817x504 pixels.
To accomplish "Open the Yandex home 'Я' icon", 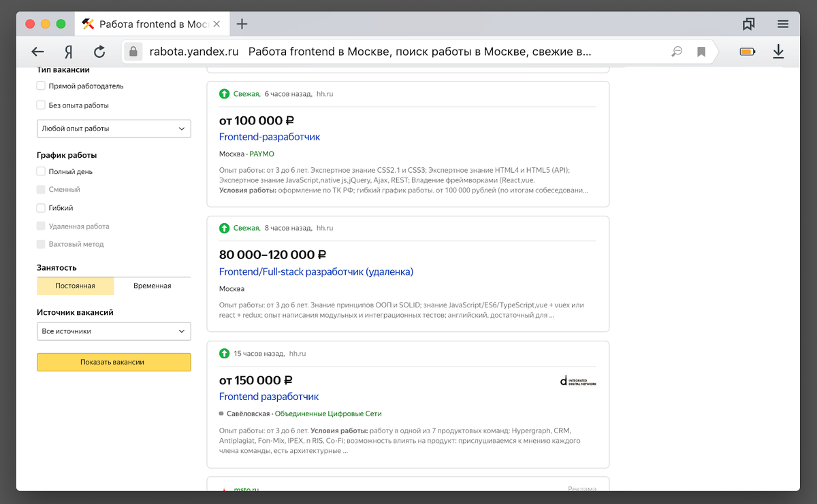I will point(68,52).
